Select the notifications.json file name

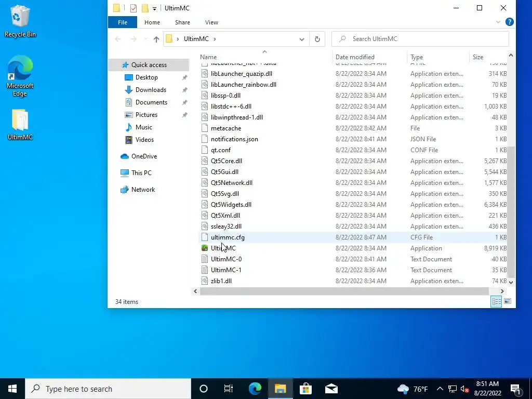click(x=234, y=139)
